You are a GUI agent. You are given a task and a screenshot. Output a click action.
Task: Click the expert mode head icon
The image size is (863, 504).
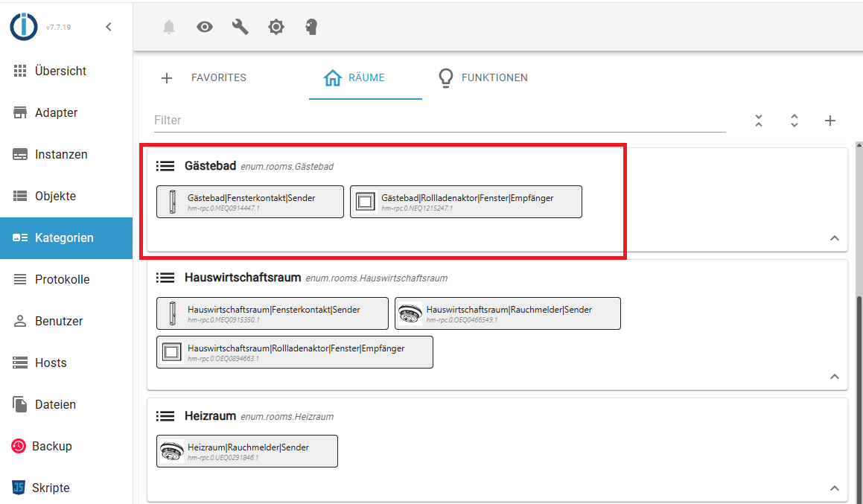(x=311, y=26)
